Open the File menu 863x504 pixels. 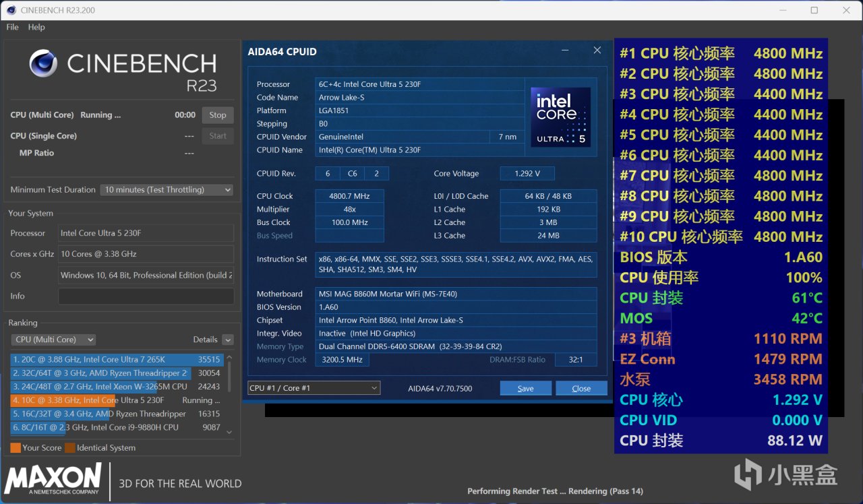(12, 27)
